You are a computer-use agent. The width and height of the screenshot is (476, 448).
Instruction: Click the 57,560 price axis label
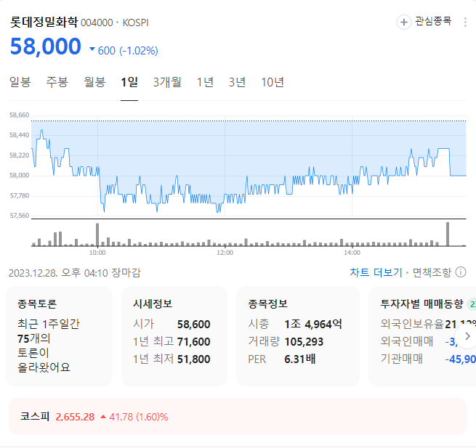point(20,216)
